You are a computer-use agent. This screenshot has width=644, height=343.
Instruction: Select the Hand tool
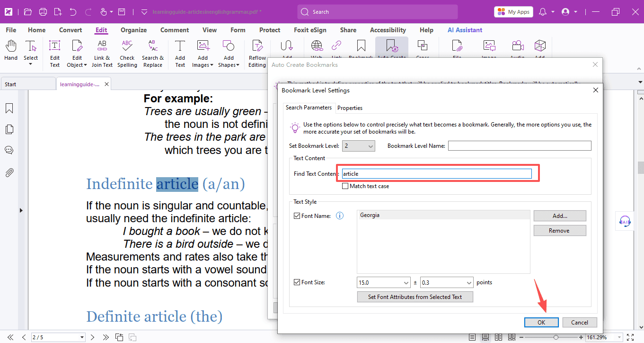(x=11, y=51)
